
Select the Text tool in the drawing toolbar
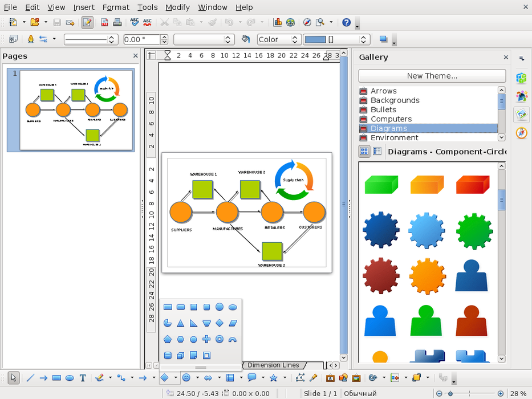tap(83, 378)
